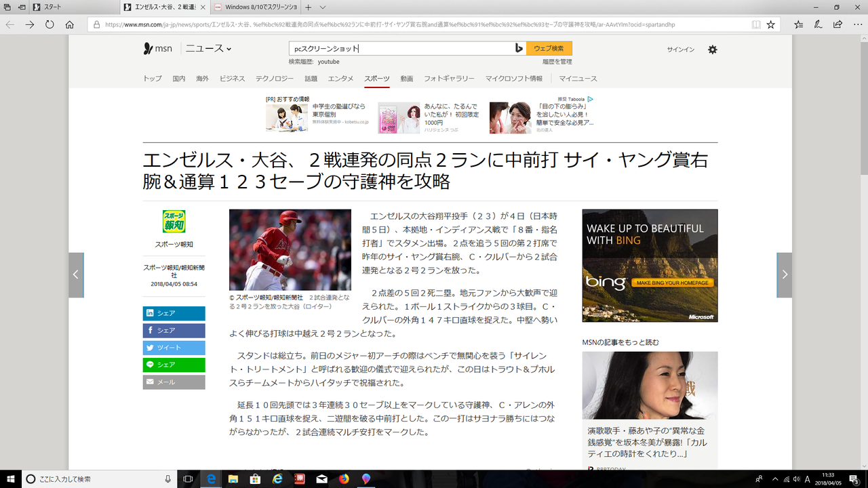Switch to the スタート tab
The height and width of the screenshot is (488, 868).
click(76, 7)
